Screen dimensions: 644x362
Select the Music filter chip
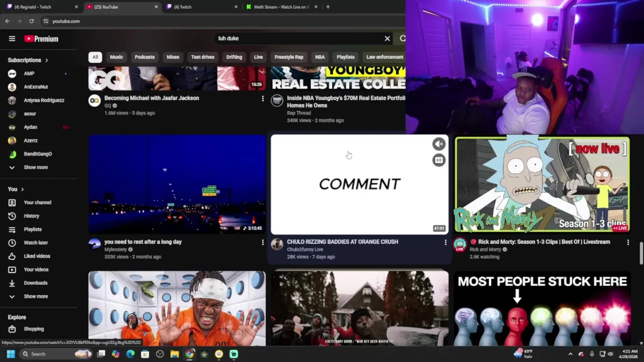(x=116, y=57)
